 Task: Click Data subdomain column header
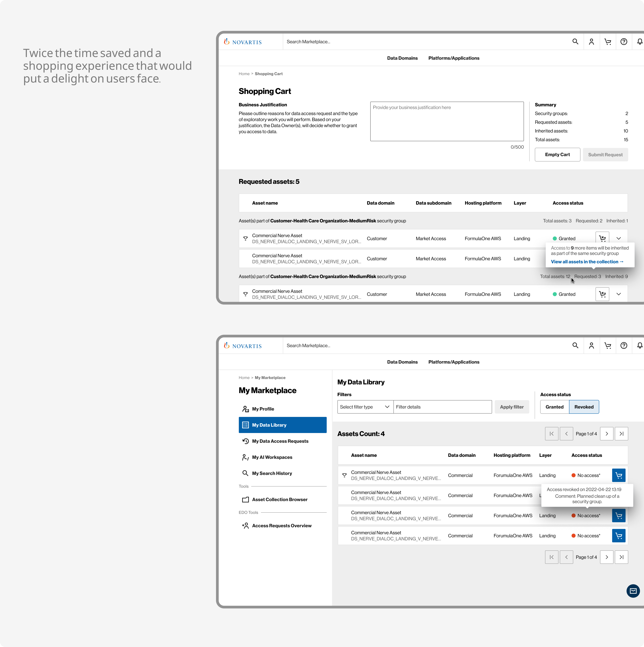click(x=433, y=203)
